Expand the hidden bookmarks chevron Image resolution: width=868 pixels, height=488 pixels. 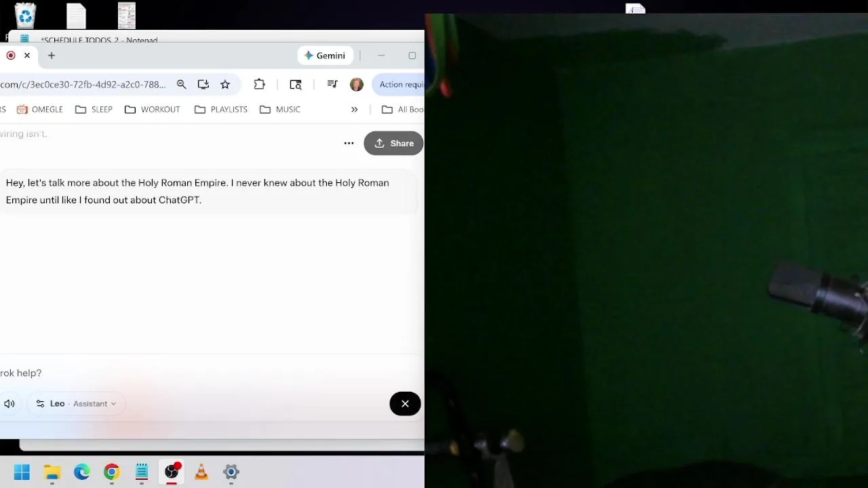(x=354, y=109)
